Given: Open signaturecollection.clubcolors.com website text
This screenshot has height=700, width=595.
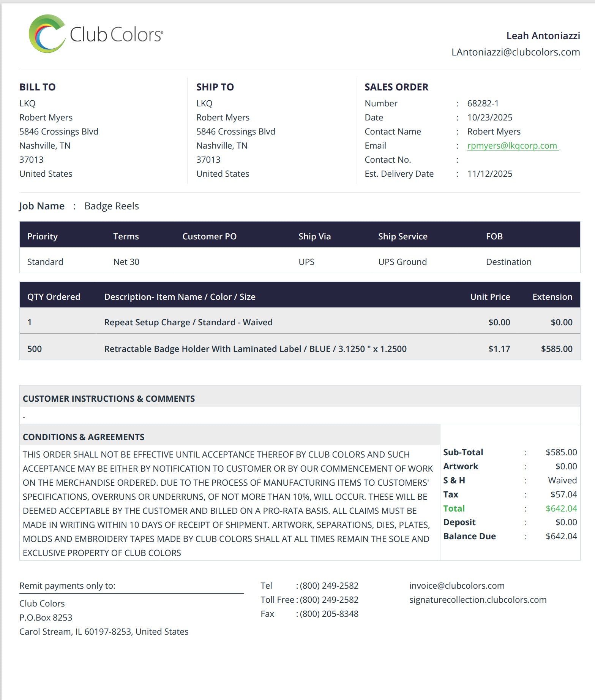Looking at the screenshot, I should (x=478, y=600).
